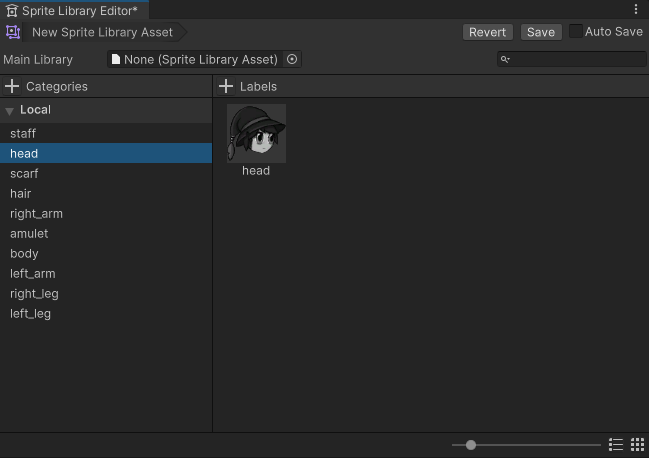The height and width of the screenshot is (458, 649).
Task: Select the scarf category
Action: [x=24, y=174]
